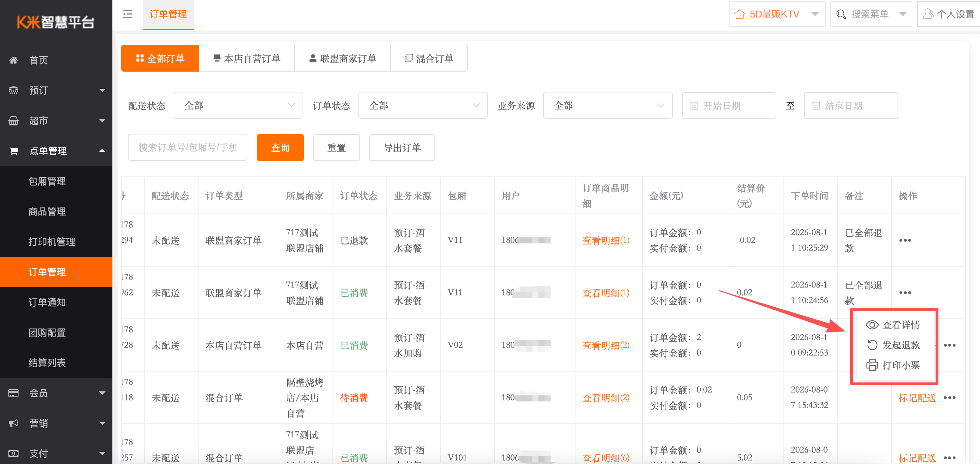Open the 订单状态 filter dropdown
This screenshot has height=464, width=980.
[423, 105]
